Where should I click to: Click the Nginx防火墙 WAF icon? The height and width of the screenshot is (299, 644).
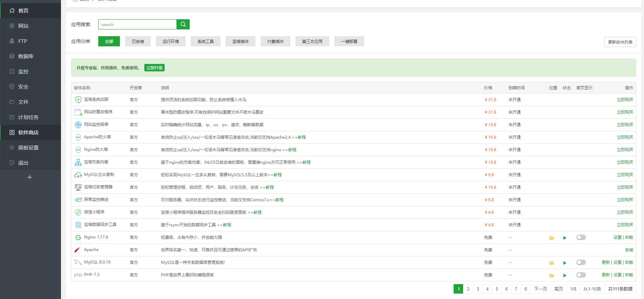click(x=78, y=150)
